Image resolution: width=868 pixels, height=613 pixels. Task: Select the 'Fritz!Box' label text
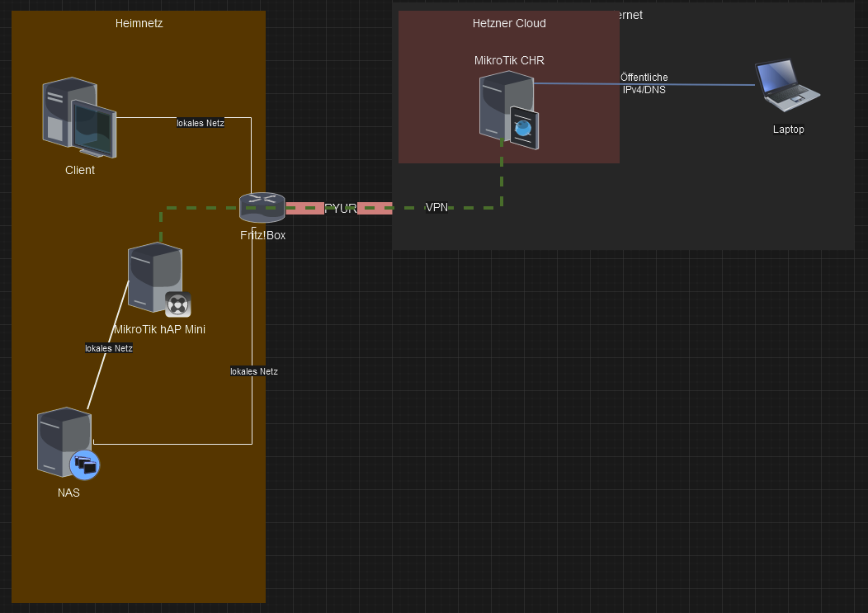(263, 235)
